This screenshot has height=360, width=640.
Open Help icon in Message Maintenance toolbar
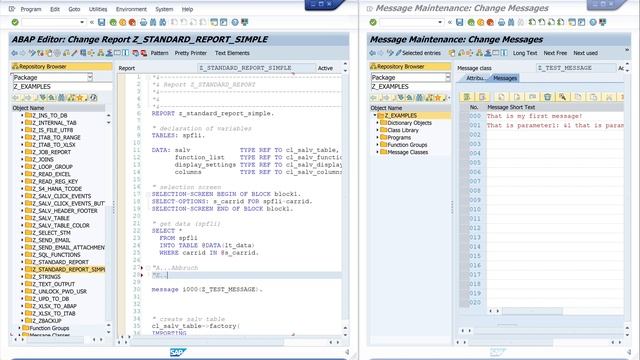point(593,22)
